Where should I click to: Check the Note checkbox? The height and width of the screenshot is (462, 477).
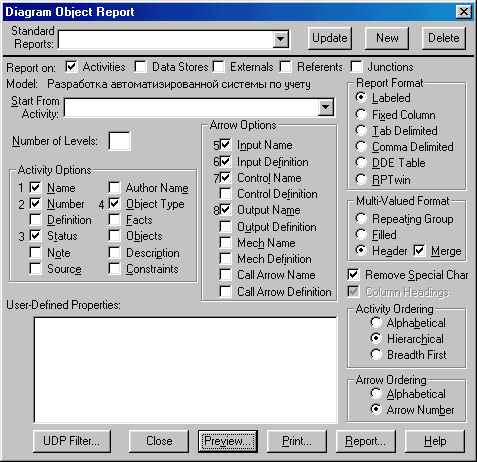(x=35, y=252)
